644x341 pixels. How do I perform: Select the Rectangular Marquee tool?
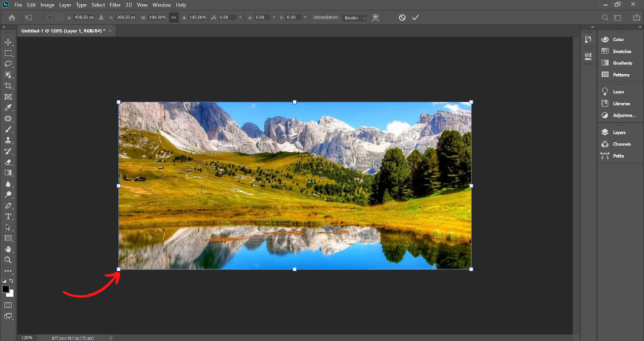pyautogui.click(x=8, y=53)
